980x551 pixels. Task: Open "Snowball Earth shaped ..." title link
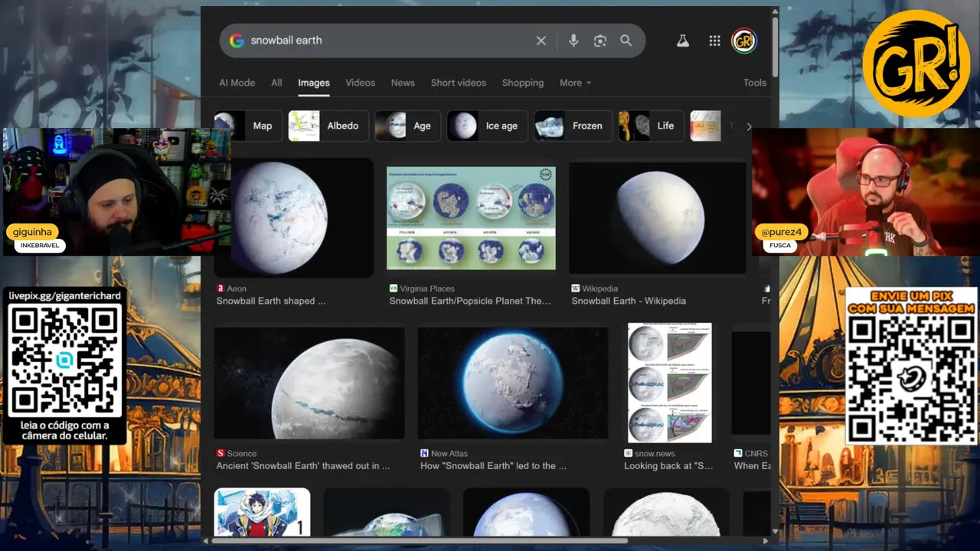[x=271, y=301]
